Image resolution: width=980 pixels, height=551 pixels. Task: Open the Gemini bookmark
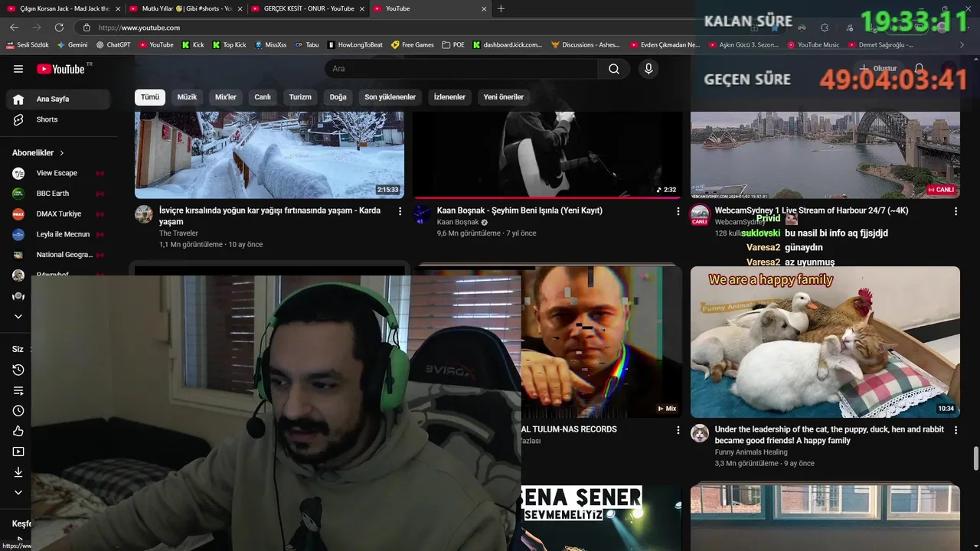[73, 44]
